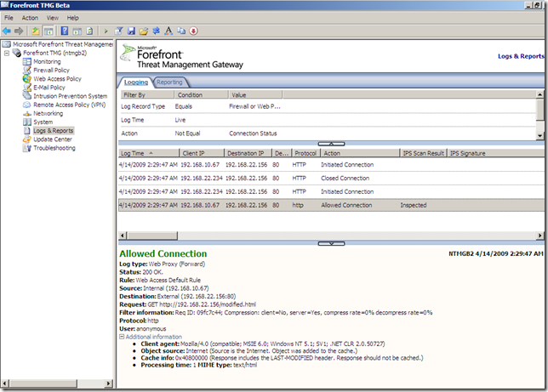Viewport: 548px width, 392px height.
Task: Click the save (floppy disk) toolbar icon
Action: pos(132,31)
